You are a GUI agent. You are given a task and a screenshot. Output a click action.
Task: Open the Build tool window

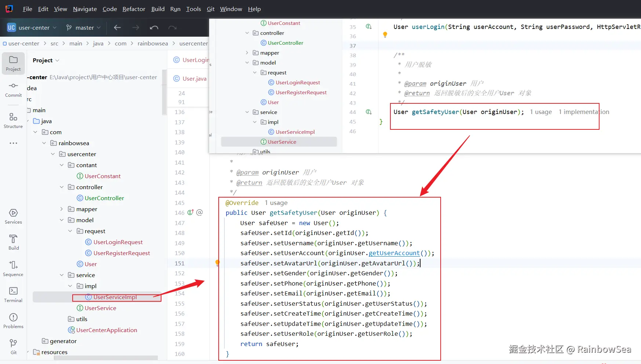13,242
